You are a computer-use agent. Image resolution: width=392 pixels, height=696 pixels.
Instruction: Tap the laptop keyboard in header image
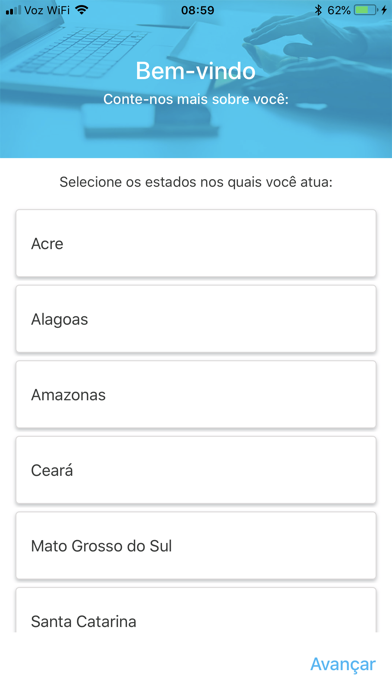coord(80,49)
